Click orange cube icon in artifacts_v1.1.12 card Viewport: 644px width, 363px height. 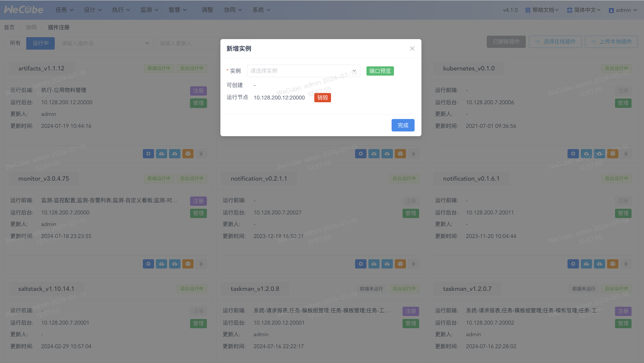tap(188, 154)
